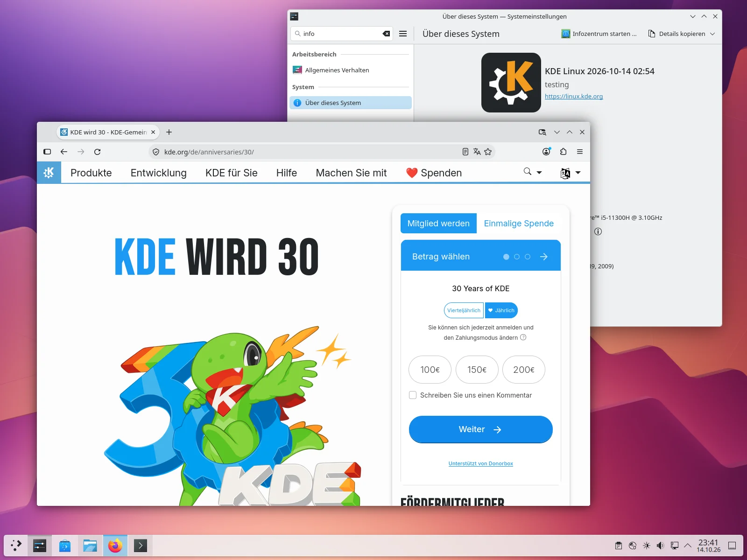Reload the kde.org page
Screen dimensions: 747x560
click(98, 152)
